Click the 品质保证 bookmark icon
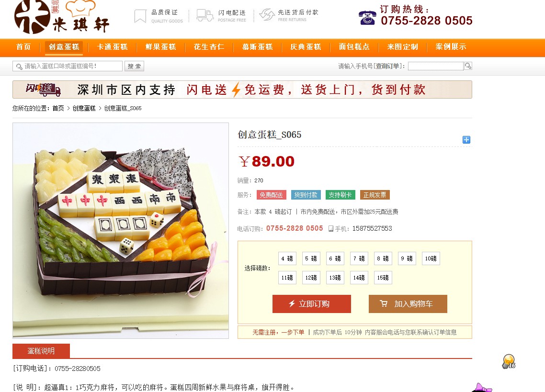The height and width of the screenshot is (392, 545). [140, 16]
